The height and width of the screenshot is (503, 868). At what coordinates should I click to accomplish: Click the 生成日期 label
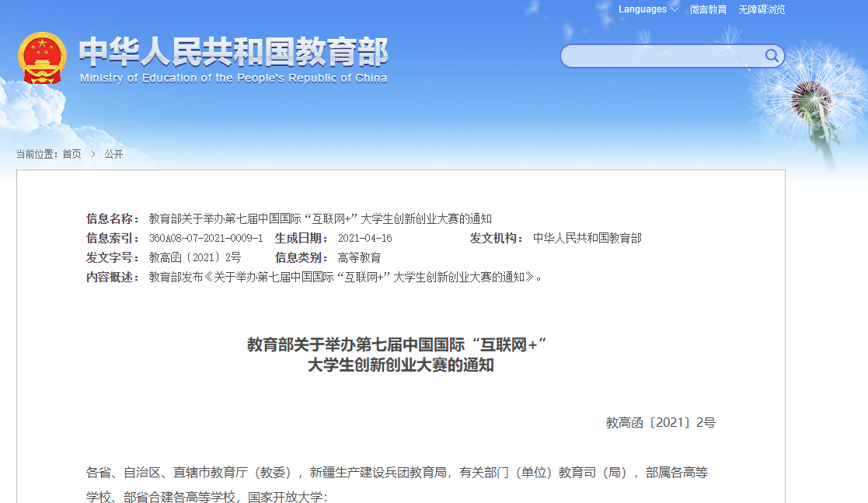click(x=302, y=238)
